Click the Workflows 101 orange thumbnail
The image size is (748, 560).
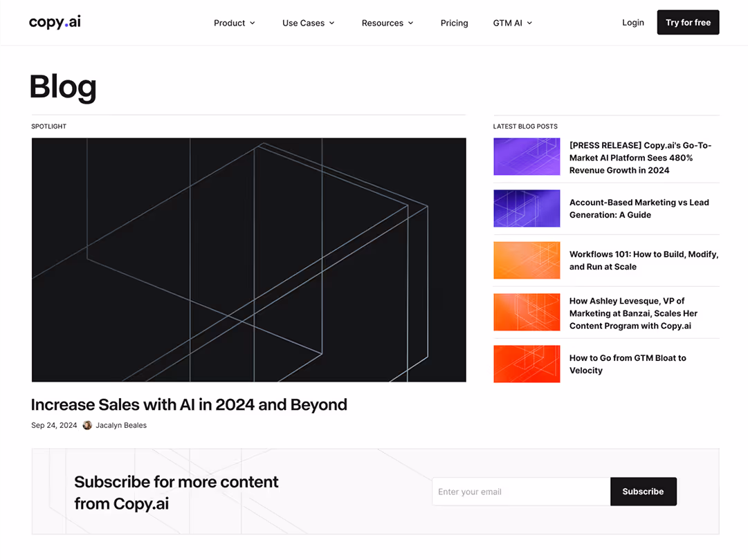point(527,260)
